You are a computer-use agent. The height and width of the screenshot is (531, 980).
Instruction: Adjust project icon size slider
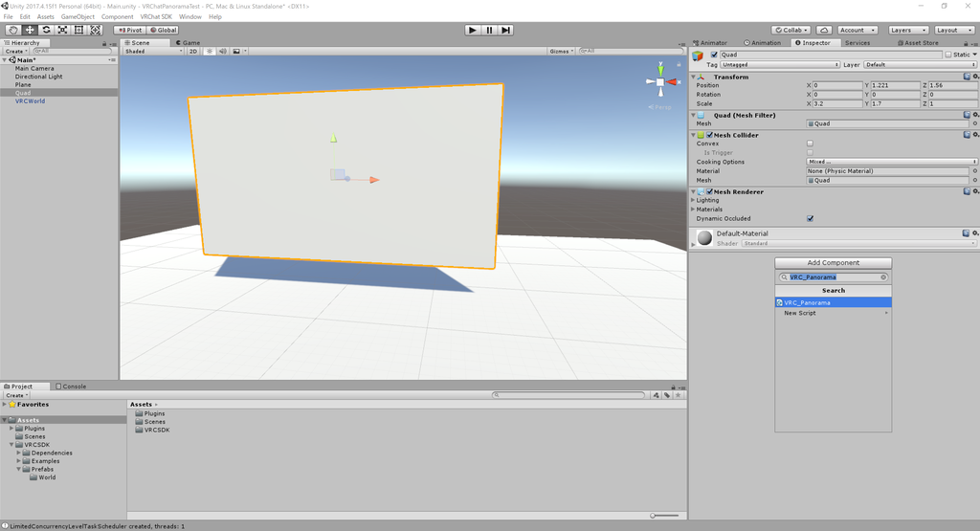[x=664, y=516]
